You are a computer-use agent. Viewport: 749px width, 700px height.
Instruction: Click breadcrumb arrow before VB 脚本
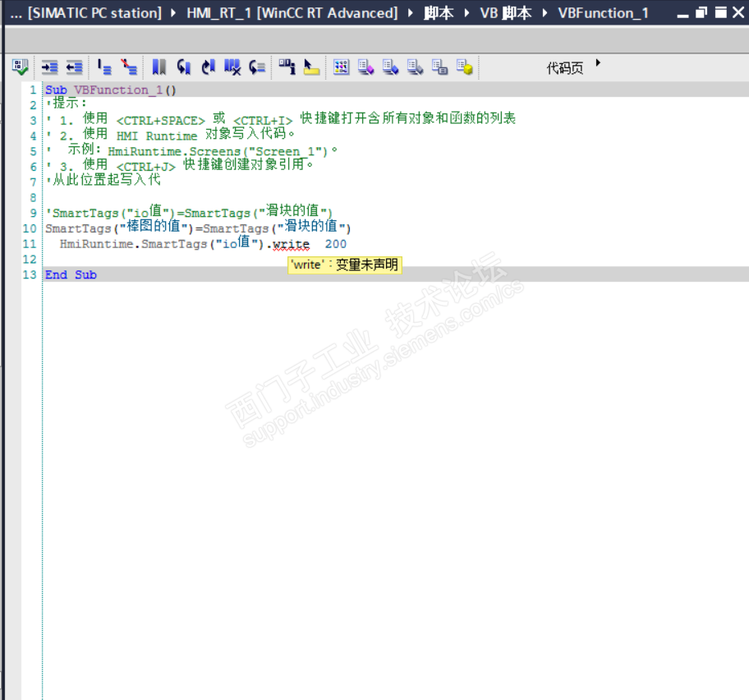[x=466, y=12]
